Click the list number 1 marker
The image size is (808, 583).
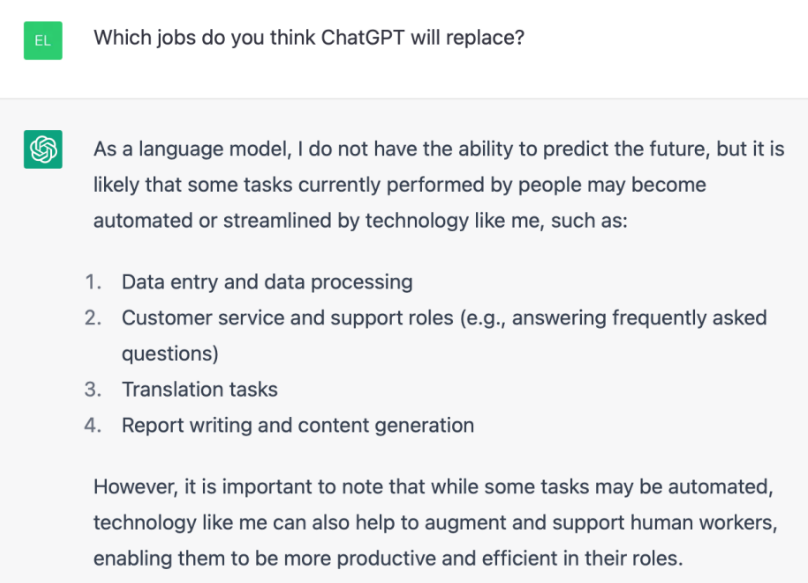coord(93,282)
